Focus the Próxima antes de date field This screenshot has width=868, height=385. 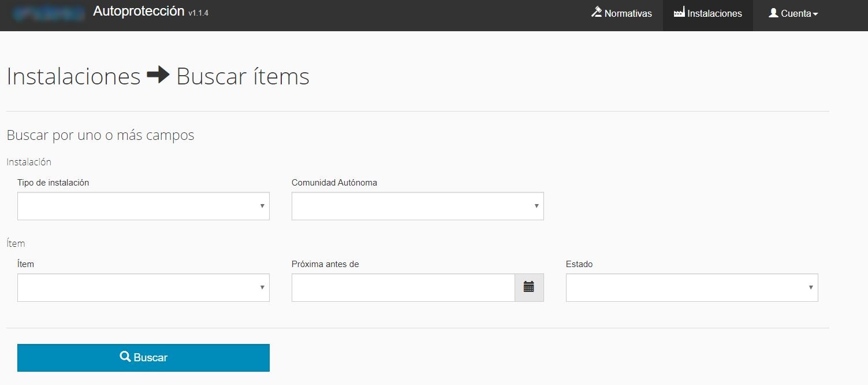pos(403,288)
